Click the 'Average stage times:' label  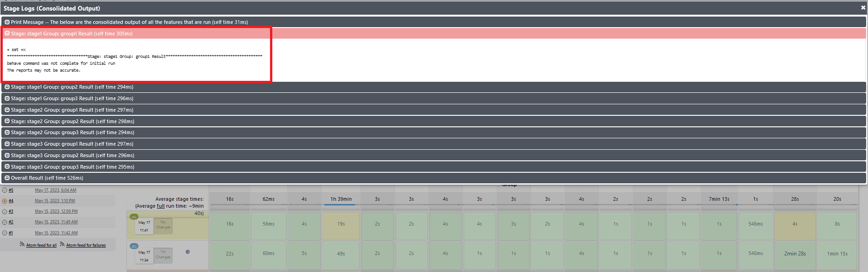[179, 199]
